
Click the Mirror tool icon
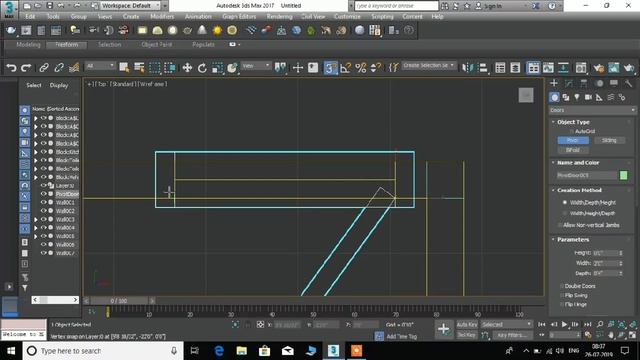[467, 68]
